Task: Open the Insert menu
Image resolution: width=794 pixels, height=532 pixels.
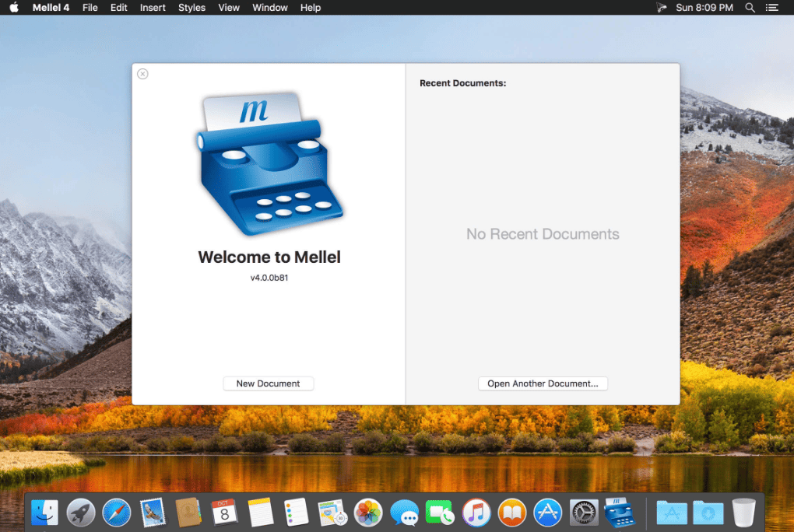Action: tap(153, 8)
